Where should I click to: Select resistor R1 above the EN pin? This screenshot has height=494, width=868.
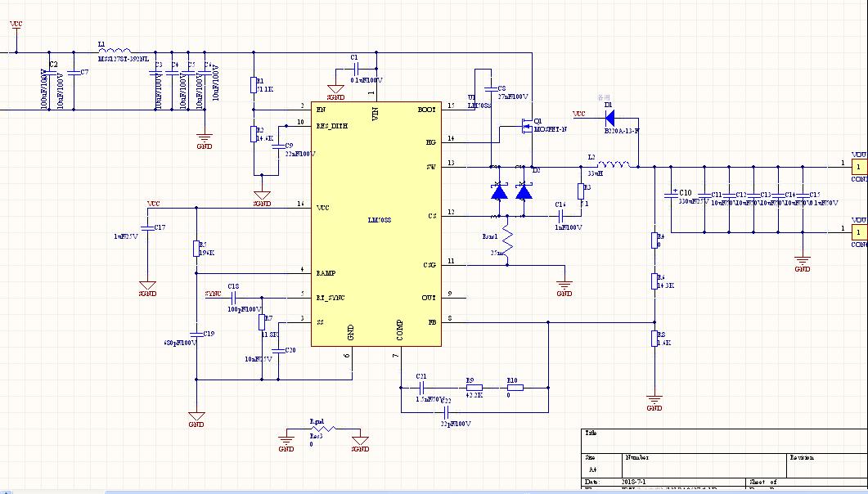click(254, 85)
